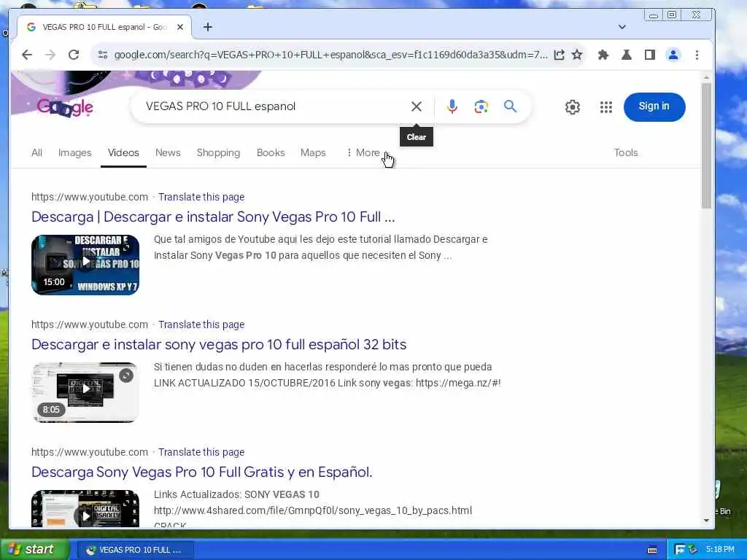Click the Sign in button
747x560 pixels.
click(654, 106)
